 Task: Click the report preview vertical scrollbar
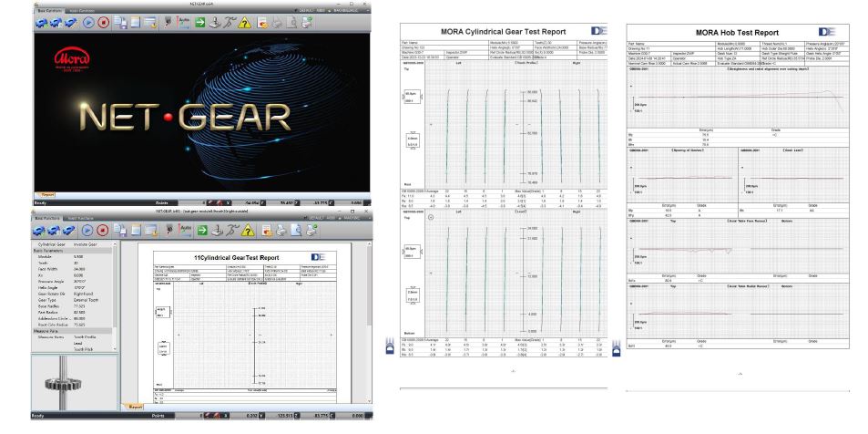coord(369,285)
